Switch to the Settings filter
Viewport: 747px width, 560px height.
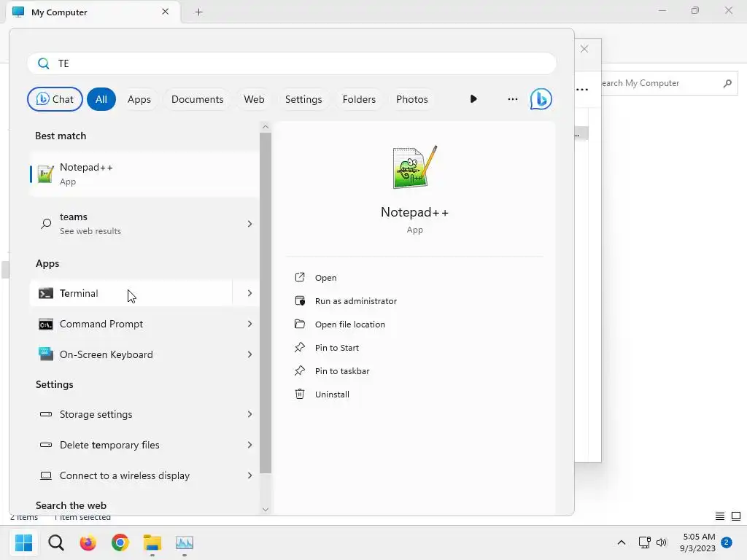303,99
